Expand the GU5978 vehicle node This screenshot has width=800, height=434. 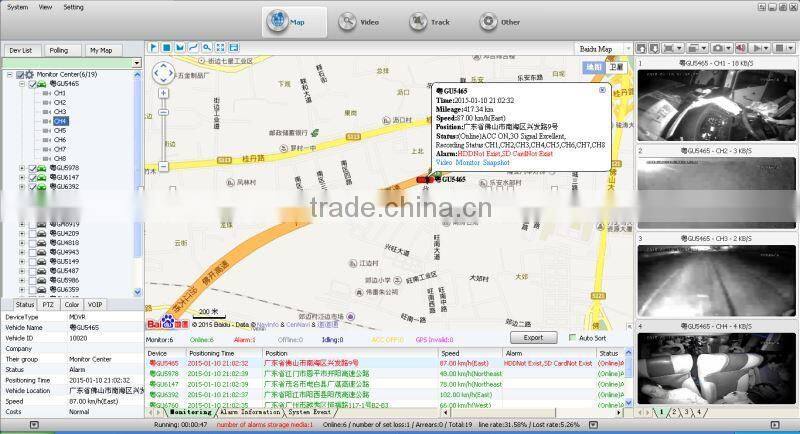click(x=22, y=168)
